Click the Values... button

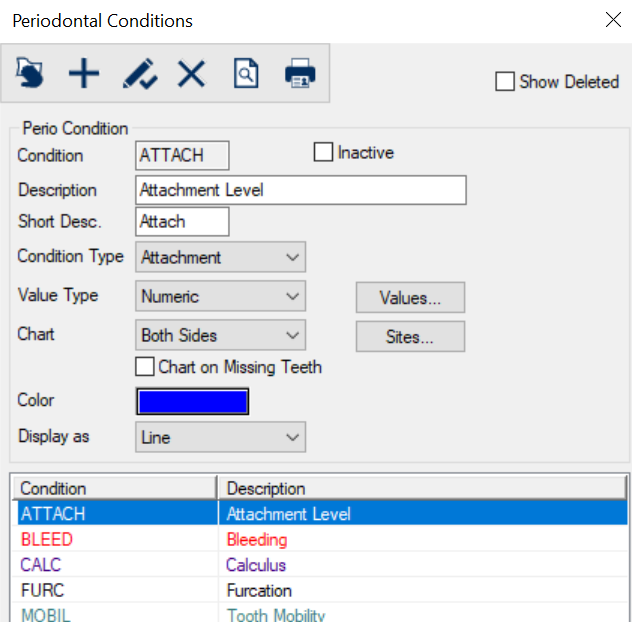pos(410,297)
